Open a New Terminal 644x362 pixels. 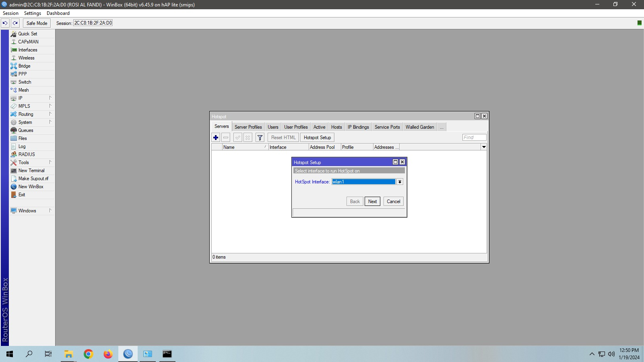click(32, 171)
